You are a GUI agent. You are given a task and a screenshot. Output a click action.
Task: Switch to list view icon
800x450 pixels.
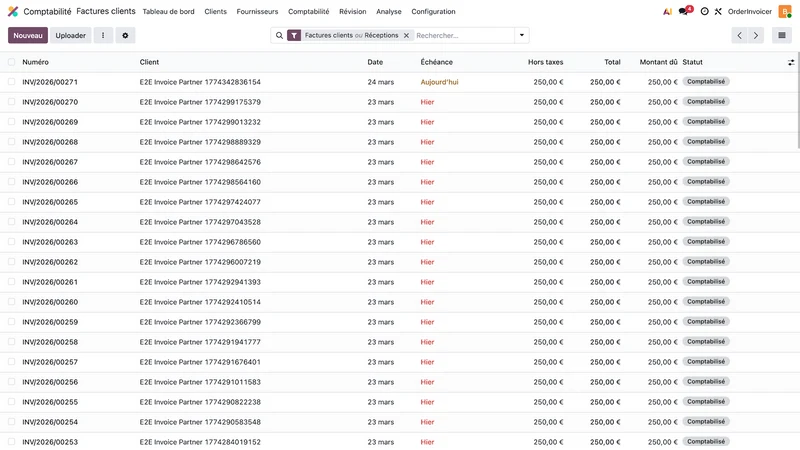pyautogui.click(x=782, y=35)
